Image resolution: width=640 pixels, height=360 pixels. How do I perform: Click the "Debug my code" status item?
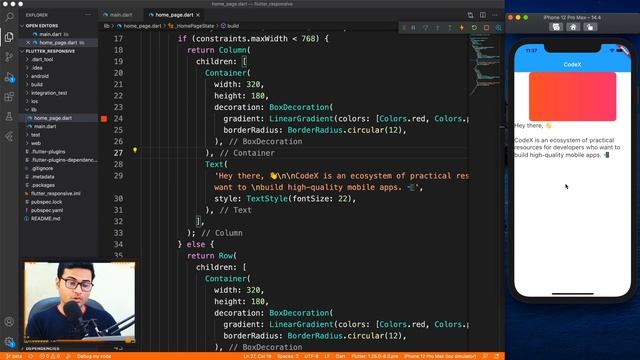94,356
